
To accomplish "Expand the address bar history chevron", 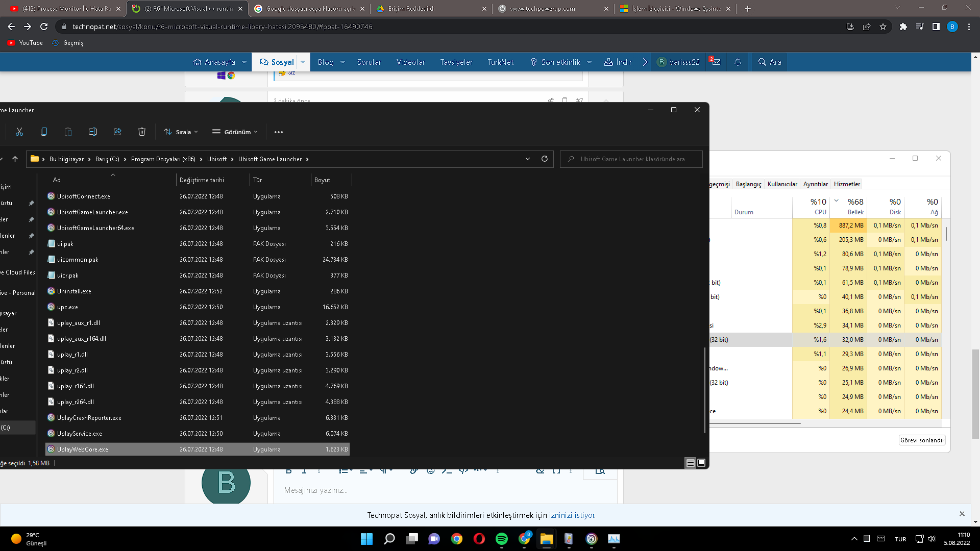I will tap(528, 159).
